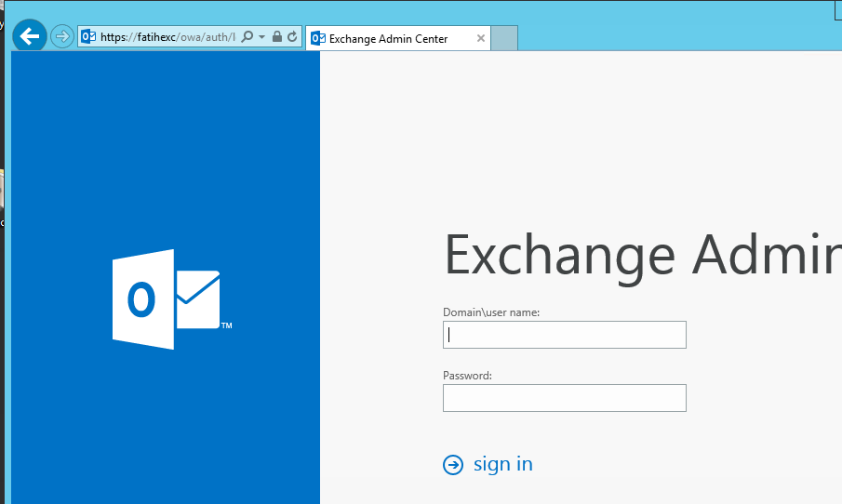
Task: Click the address bar URL text
Action: [167, 37]
